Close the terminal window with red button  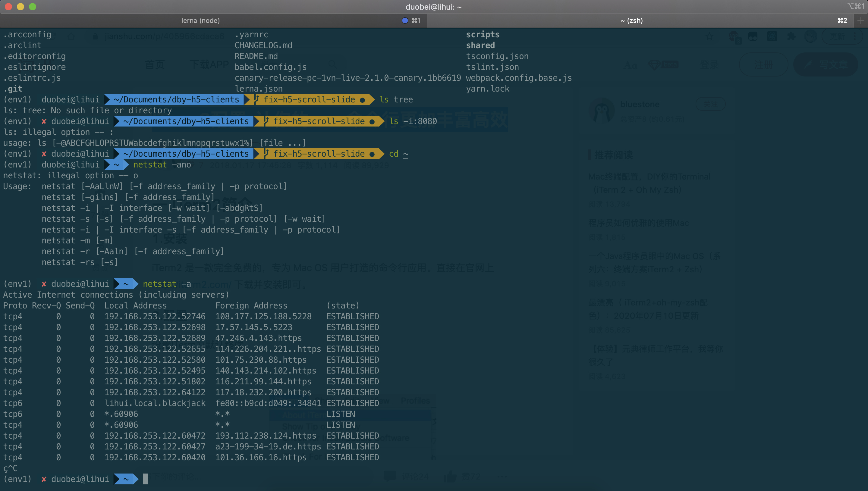tap(8, 6)
